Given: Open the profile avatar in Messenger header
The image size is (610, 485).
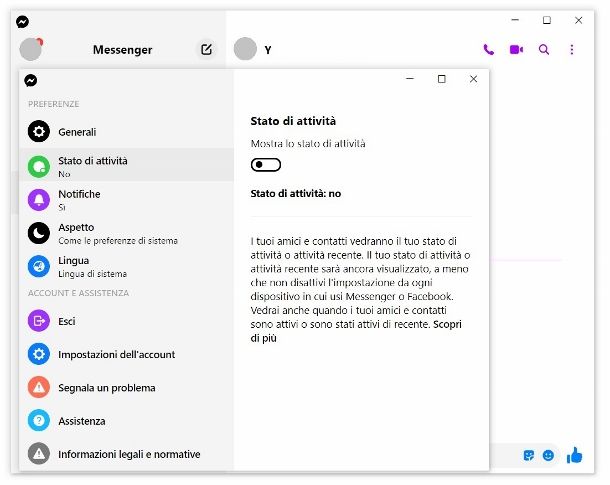Looking at the screenshot, I should click(x=31, y=49).
